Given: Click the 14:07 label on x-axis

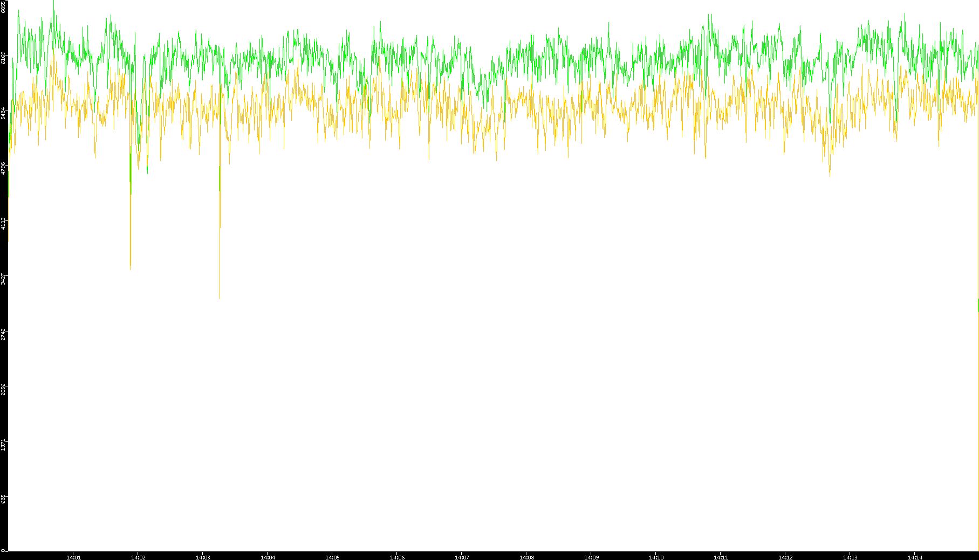Looking at the screenshot, I should tap(462, 557).
